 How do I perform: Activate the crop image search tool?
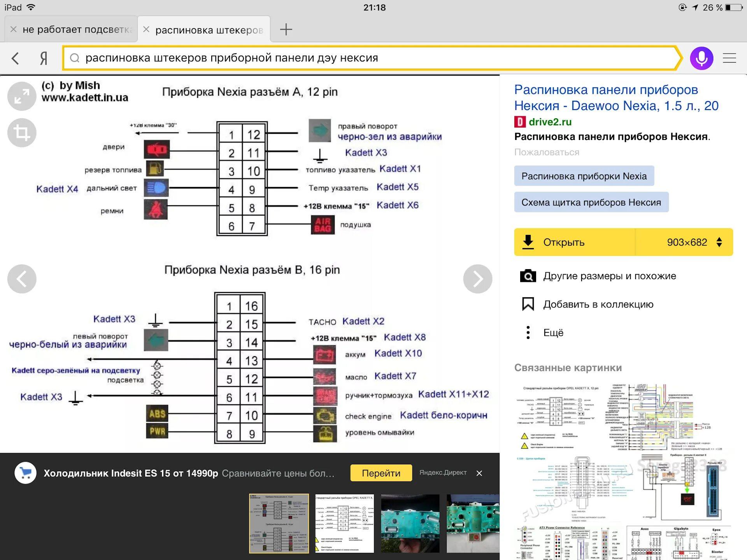pos(22,133)
